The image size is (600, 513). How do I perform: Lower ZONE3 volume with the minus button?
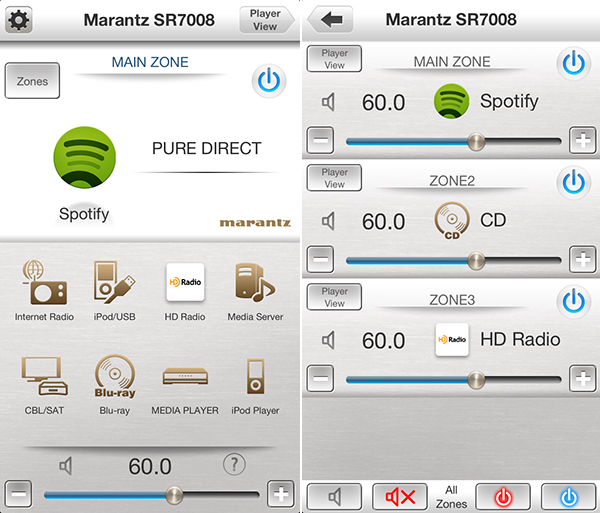point(320,378)
